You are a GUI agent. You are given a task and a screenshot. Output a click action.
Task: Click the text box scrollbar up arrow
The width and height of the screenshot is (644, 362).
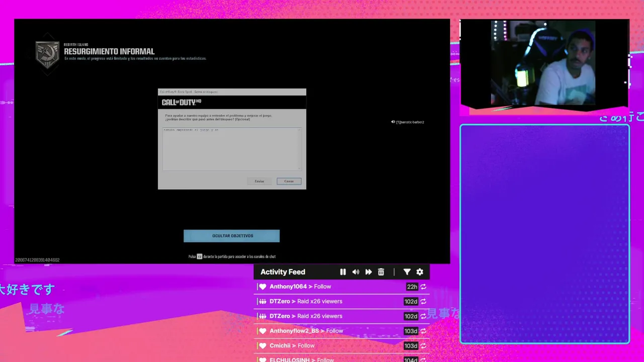coord(300,130)
